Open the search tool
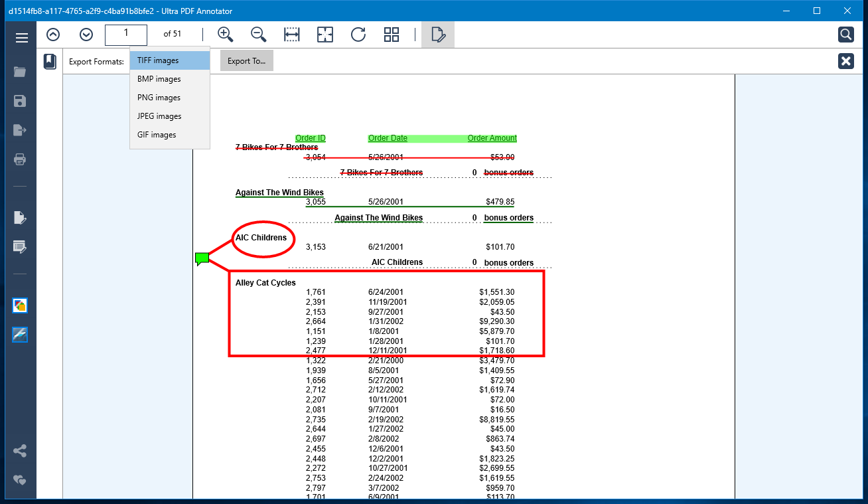The width and height of the screenshot is (868, 504). [x=845, y=35]
